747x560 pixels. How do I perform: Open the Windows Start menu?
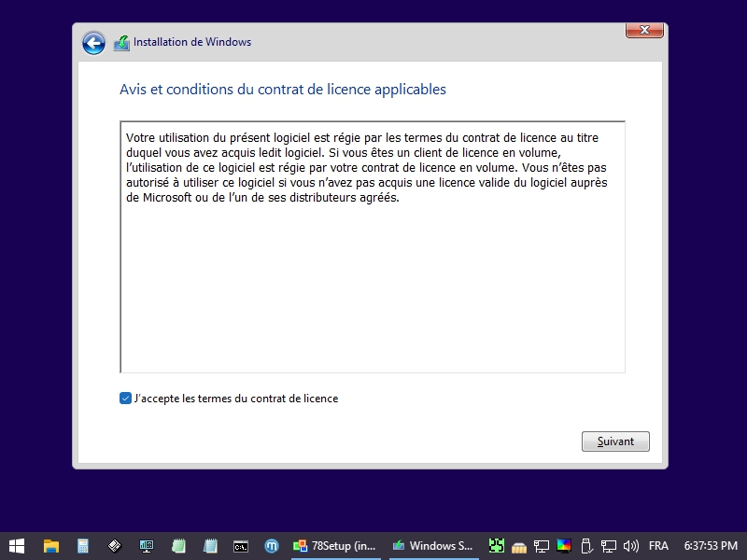[17, 545]
